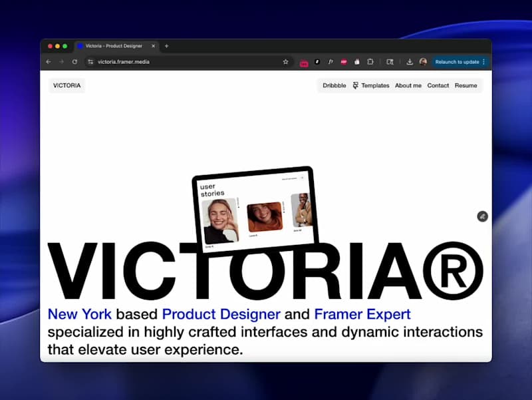The width and height of the screenshot is (532, 400).
Task: Open the fonts 'f?' extension icon
Action: click(331, 62)
